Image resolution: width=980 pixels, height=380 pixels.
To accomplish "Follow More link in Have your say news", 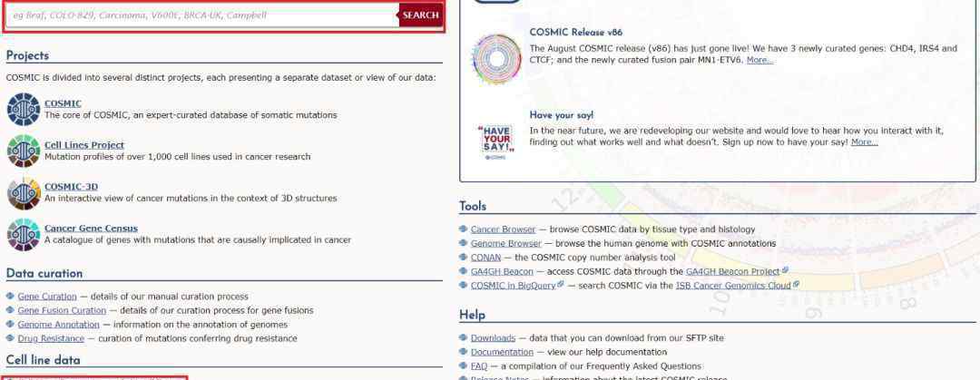I will point(865,141).
